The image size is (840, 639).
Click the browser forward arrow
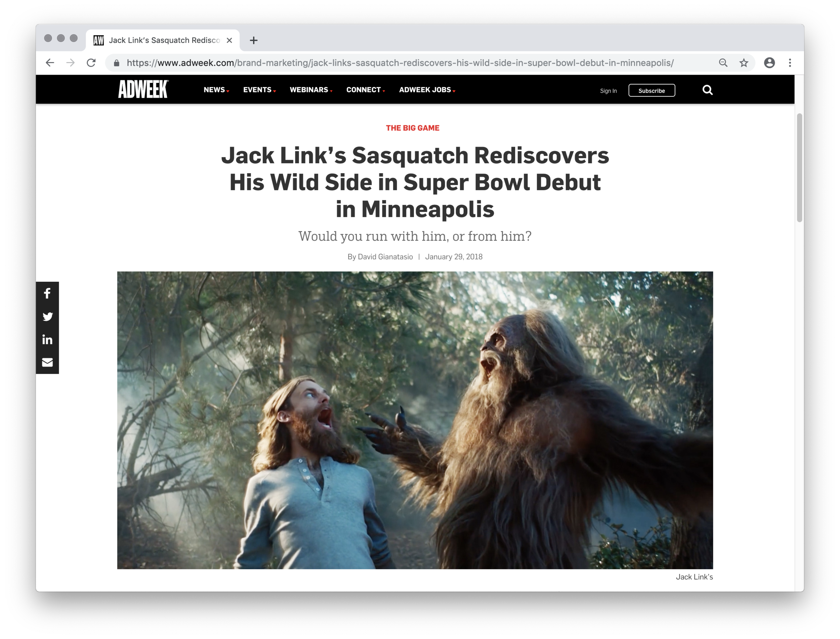click(x=71, y=63)
